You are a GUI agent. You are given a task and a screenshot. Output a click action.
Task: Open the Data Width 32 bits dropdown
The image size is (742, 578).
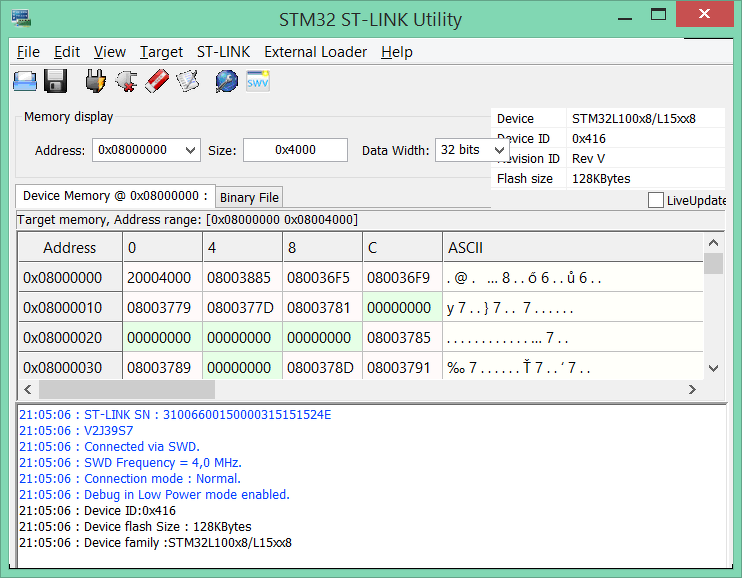[x=472, y=150]
